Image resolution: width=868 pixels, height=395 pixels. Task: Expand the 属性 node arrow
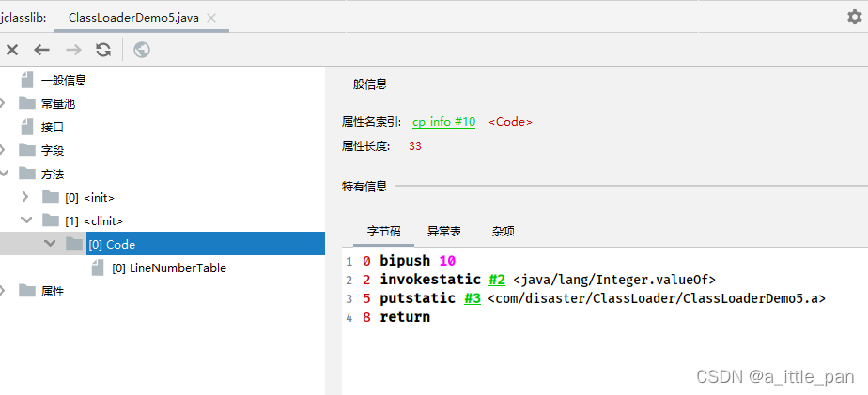click(x=2, y=291)
